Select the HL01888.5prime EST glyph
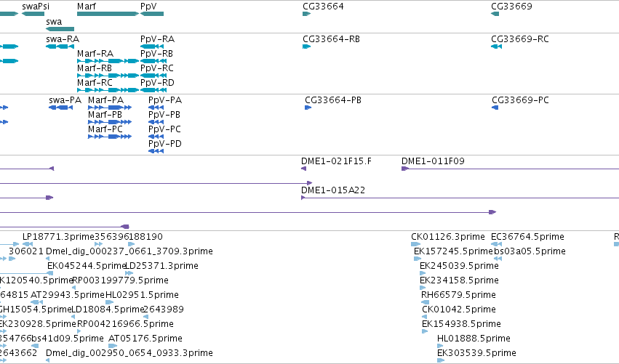Image resolution: width=619 pixels, height=364 pixels. [x=440, y=347]
